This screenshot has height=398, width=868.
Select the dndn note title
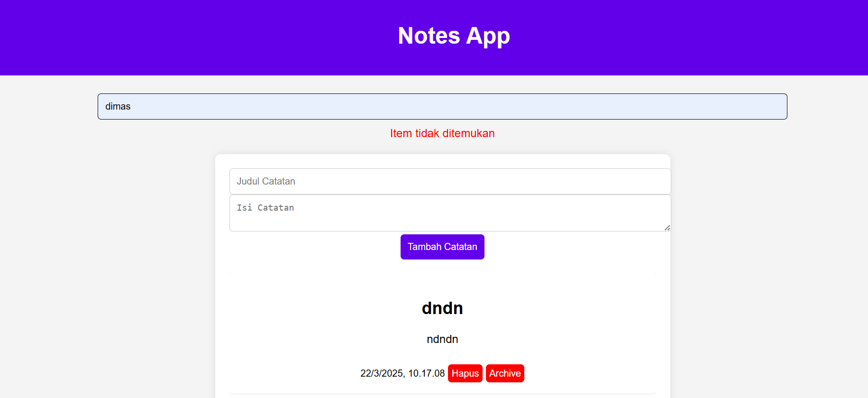pyautogui.click(x=442, y=308)
